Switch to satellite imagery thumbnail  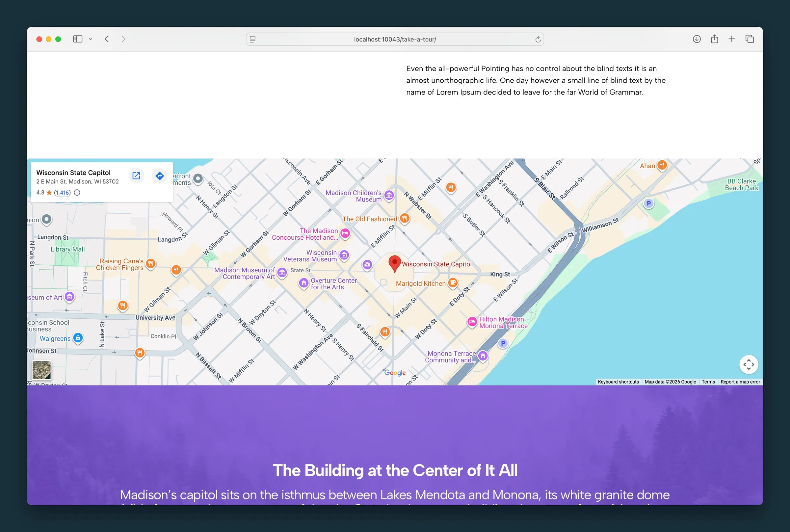tap(42, 370)
